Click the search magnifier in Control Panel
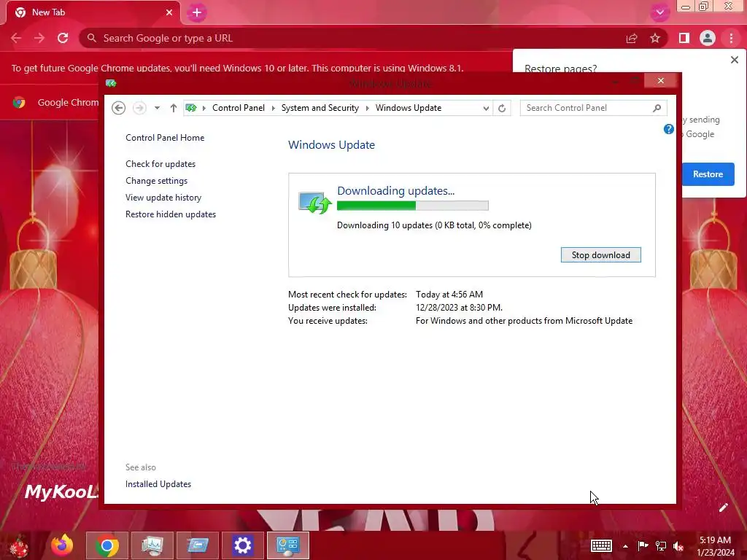The image size is (747, 560). click(657, 108)
